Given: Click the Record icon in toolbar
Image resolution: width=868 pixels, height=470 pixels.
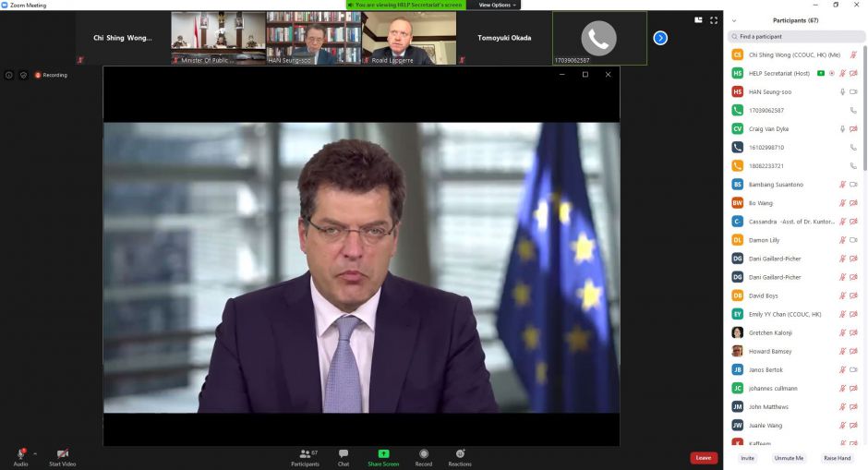Looking at the screenshot, I should 424,454.
